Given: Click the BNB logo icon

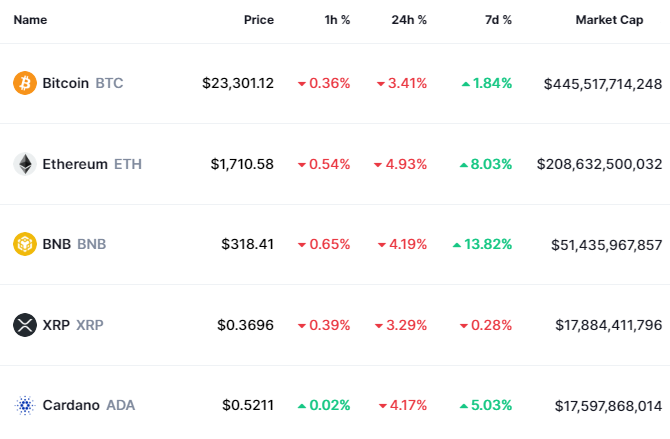Looking at the screenshot, I should coord(24,244).
